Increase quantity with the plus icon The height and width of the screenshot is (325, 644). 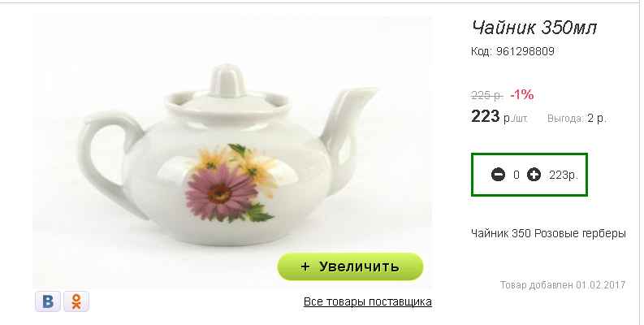tap(534, 175)
